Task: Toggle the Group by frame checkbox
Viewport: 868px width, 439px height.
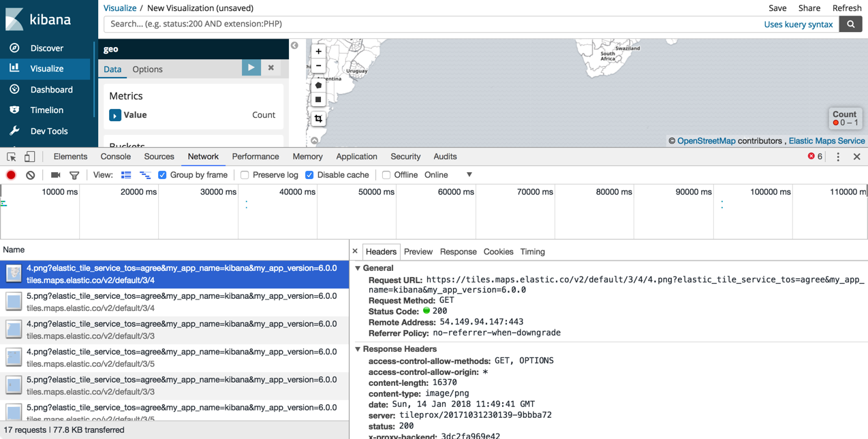Action: pyautogui.click(x=162, y=175)
